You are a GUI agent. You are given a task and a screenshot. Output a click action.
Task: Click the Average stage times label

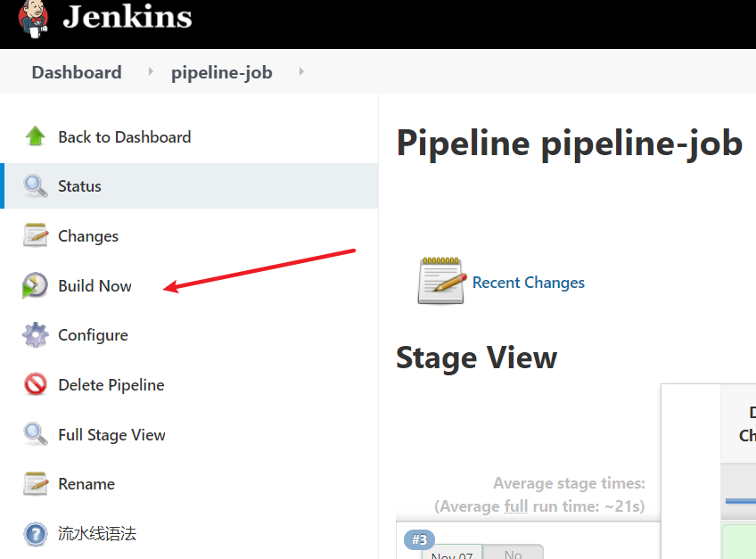point(569,483)
